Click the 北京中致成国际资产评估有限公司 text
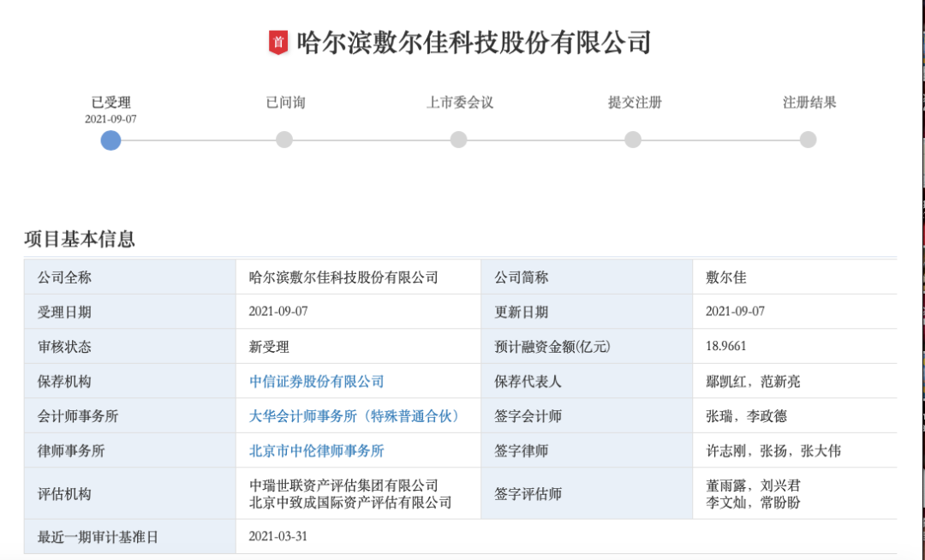925x560 pixels. point(350,503)
